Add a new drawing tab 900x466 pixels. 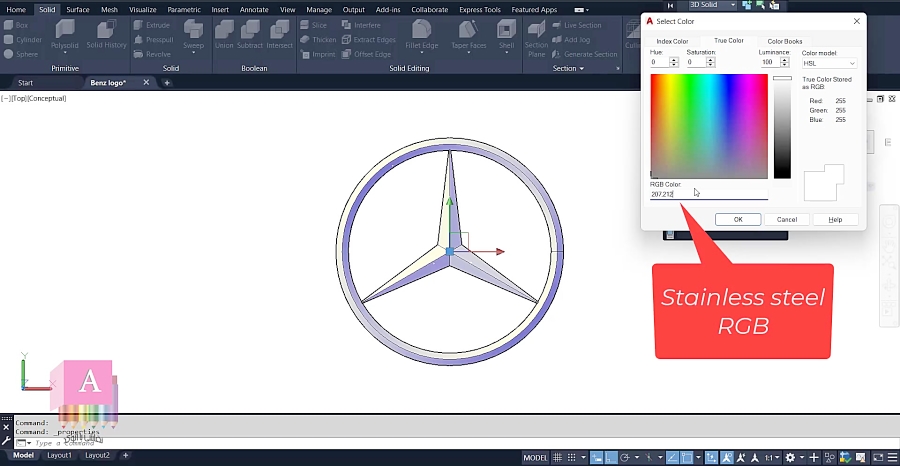coord(167,83)
